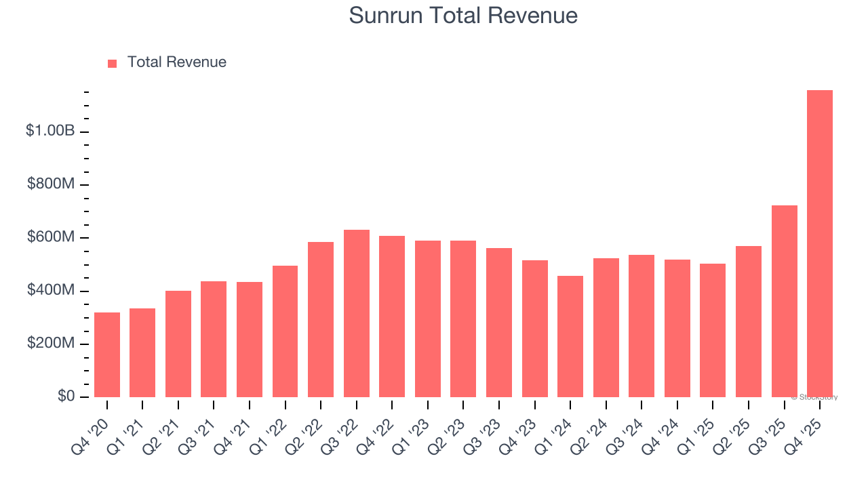The width and height of the screenshot is (868, 488).
Task: Select the Q2 '22 revenue bar
Action: click(x=321, y=319)
